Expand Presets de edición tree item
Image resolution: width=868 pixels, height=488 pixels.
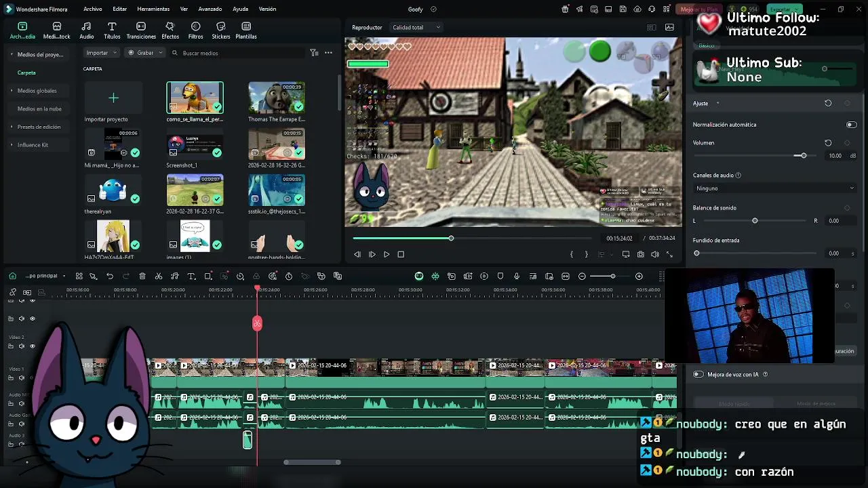click(12, 127)
